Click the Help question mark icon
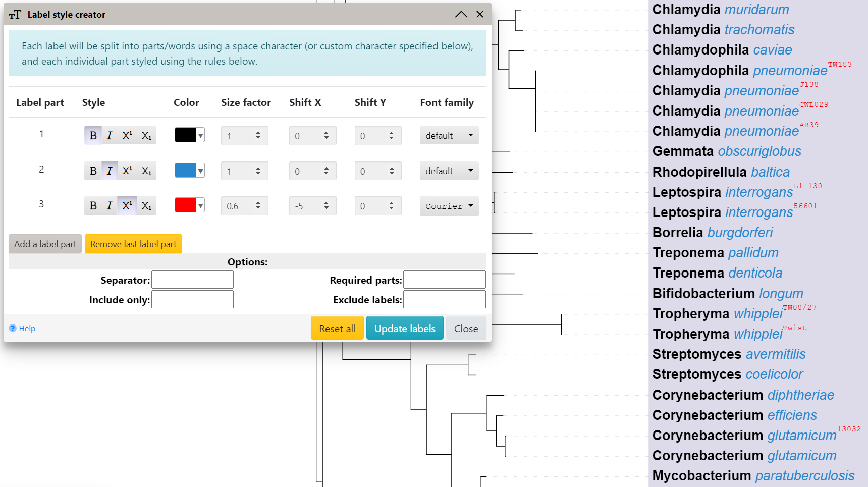The height and width of the screenshot is (487, 868). (x=13, y=329)
